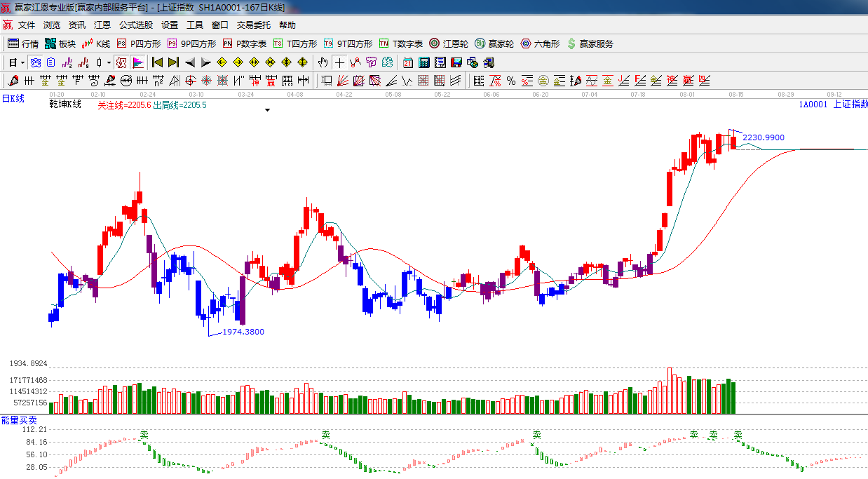868x479 pixels.
Task: Open the 公式选股 menu
Action: (x=135, y=25)
